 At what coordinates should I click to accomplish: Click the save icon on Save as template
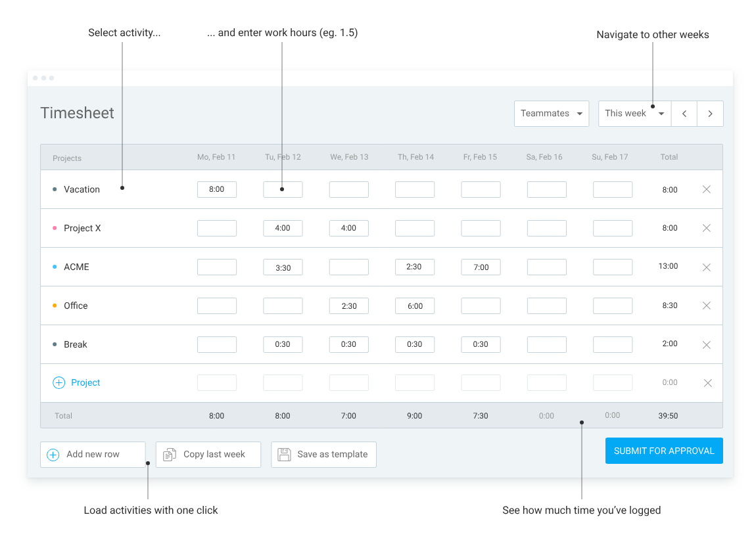click(284, 454)
